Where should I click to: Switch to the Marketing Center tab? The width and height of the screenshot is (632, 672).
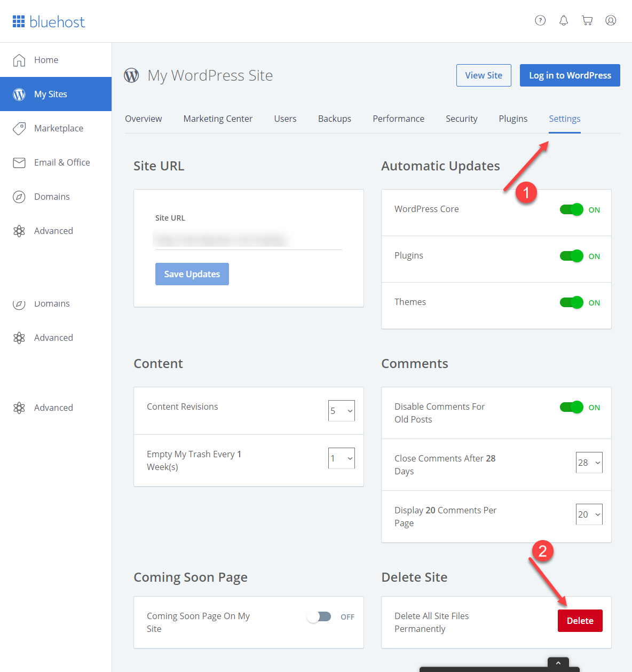[x=218, y=119]
